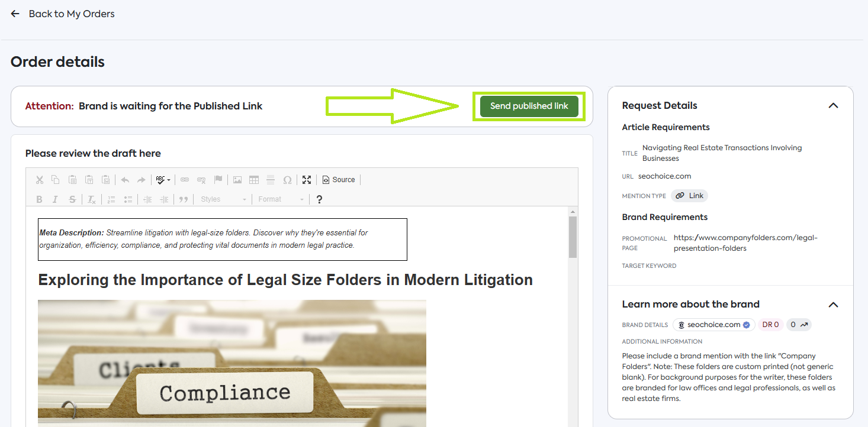Viewport: 868px width, 427px height.
Task: Insert a bulleted list
Action: tap(128, 199)
